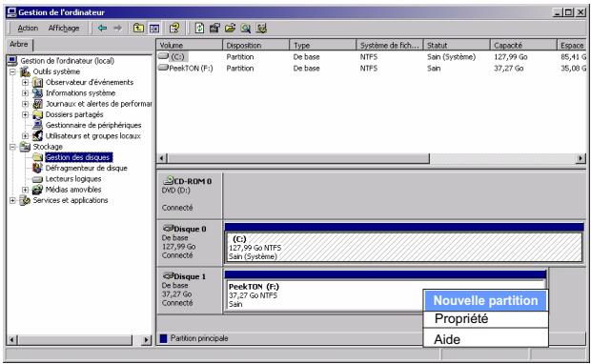
Task: Click the Disque 1 disk icon
Action: tap(168, 275)
